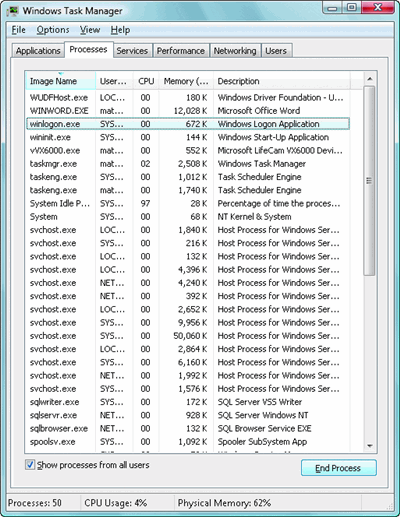The image size is (400, 517).
Task: Click the scrollbar up arrow
Action: click(369, 79)
